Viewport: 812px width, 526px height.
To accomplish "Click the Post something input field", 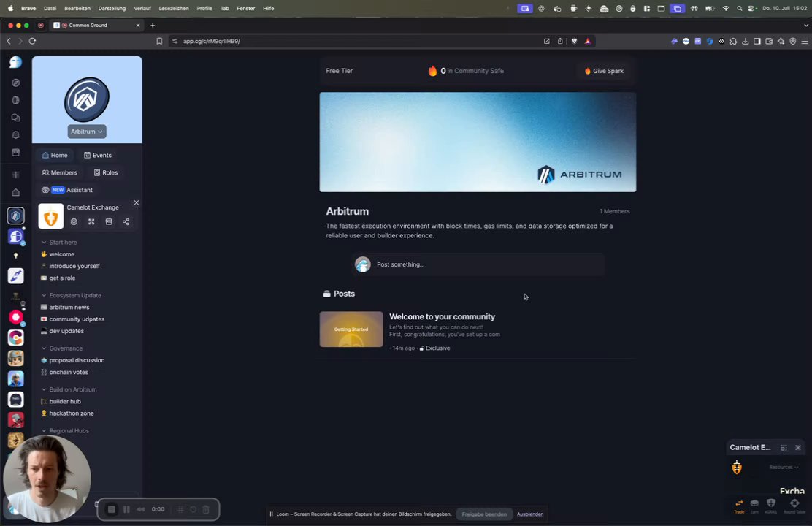I will click(x=478, y=264).
